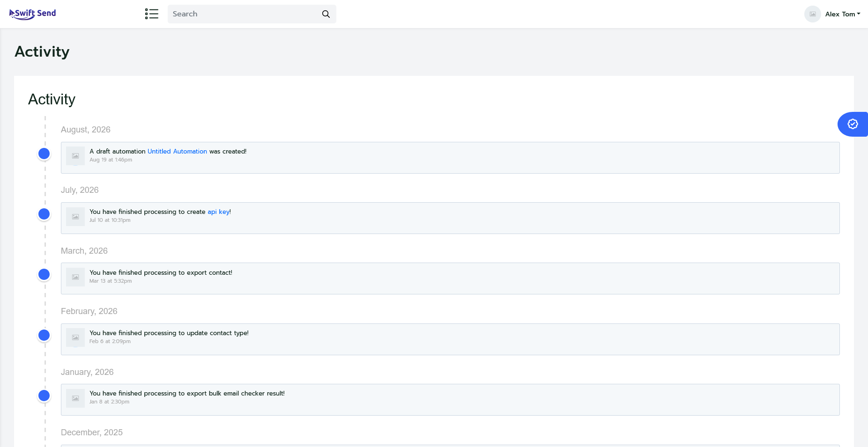Screen dimensions: 868x447
Task: Click 'export bulk email checker result!' text
Action: point(236,393)
